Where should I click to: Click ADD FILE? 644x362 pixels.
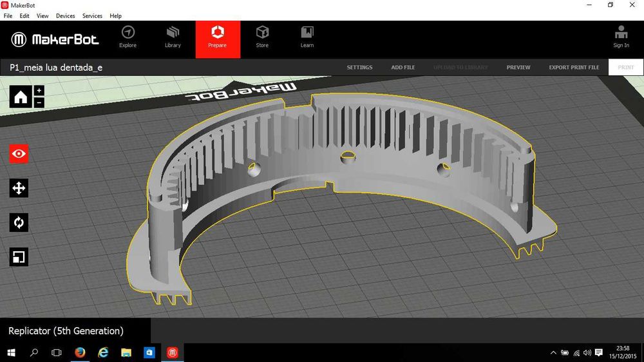coord(403,68)
